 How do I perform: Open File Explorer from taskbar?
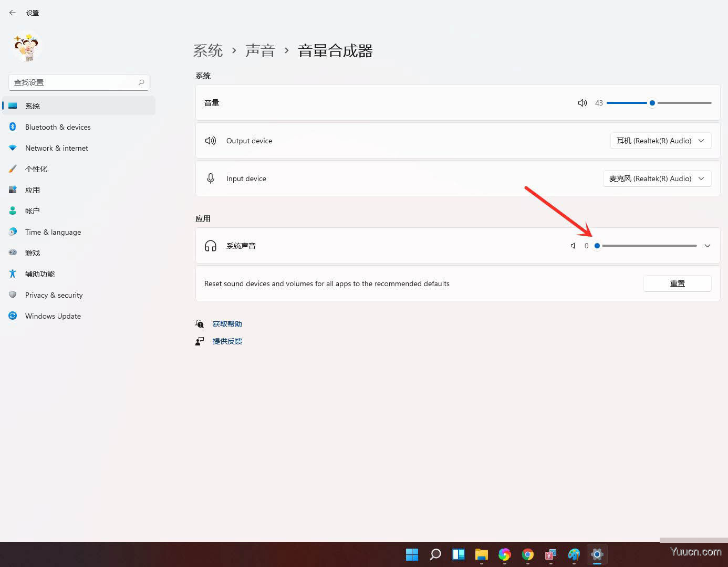pyautogui.click(x=482, y=554)
